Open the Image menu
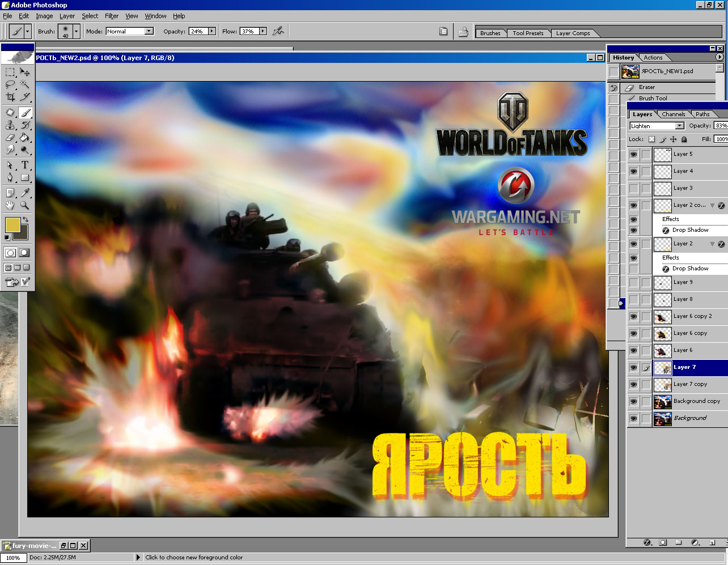 (x=44, y=16)
